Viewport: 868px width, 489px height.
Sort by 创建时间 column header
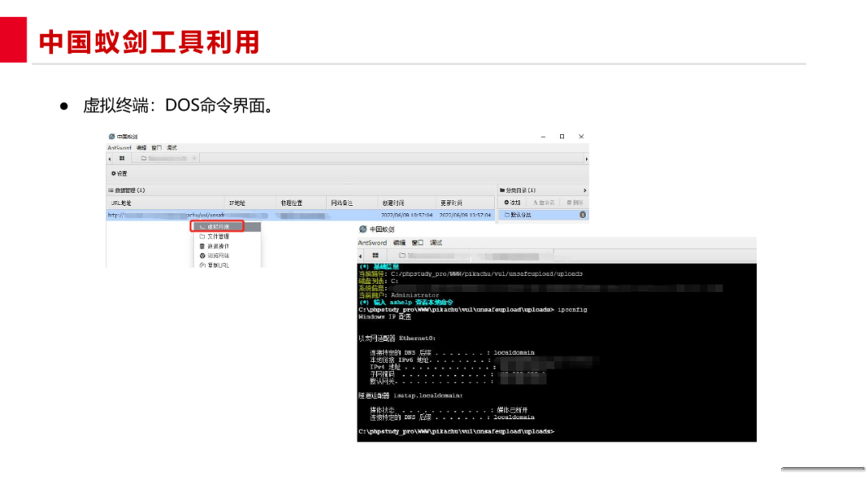(x=393, y=203)
